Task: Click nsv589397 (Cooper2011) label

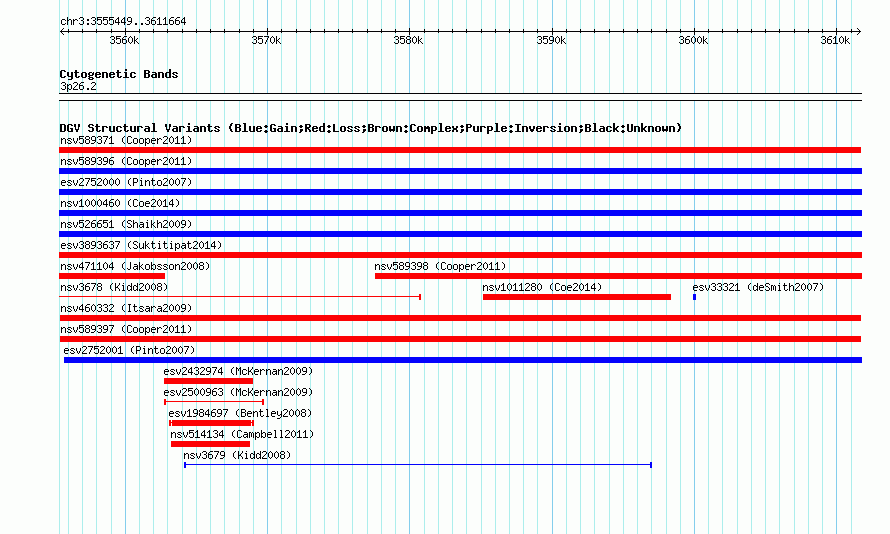Action: point(126,329)
